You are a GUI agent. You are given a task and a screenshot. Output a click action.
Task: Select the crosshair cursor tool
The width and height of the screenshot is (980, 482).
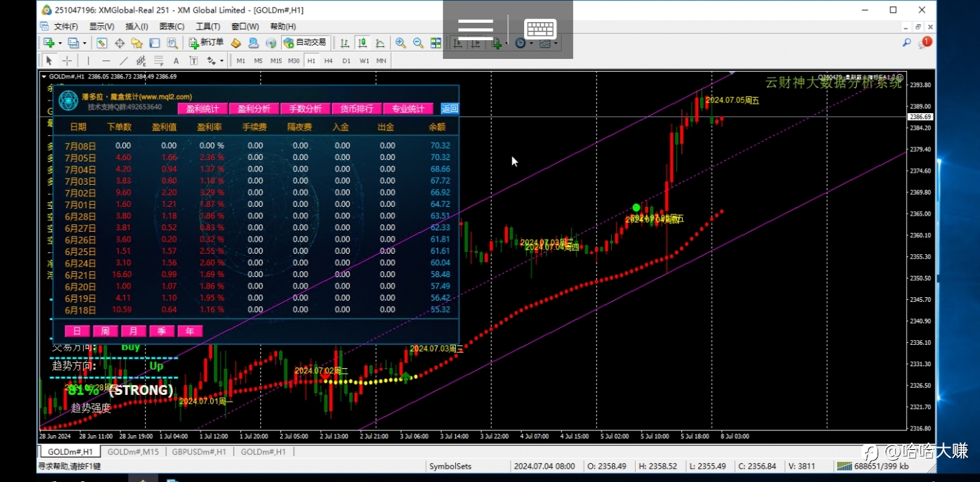click(x=67, y=61)
